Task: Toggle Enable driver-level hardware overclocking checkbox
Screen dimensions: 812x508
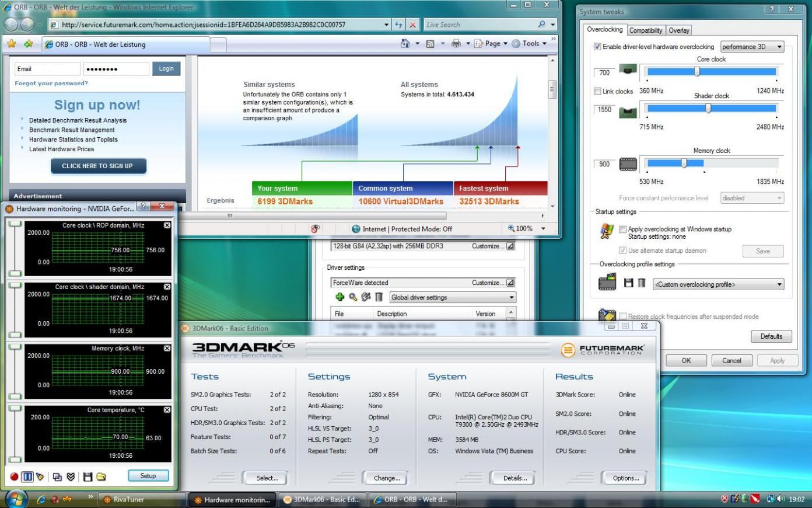Action: pos(597,47)
